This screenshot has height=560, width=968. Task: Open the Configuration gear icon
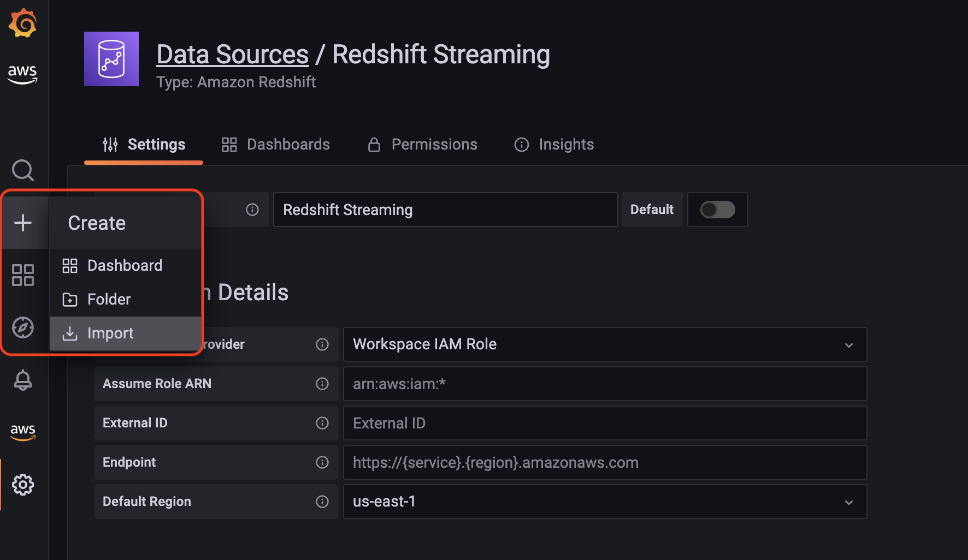(x=23, y=485)
